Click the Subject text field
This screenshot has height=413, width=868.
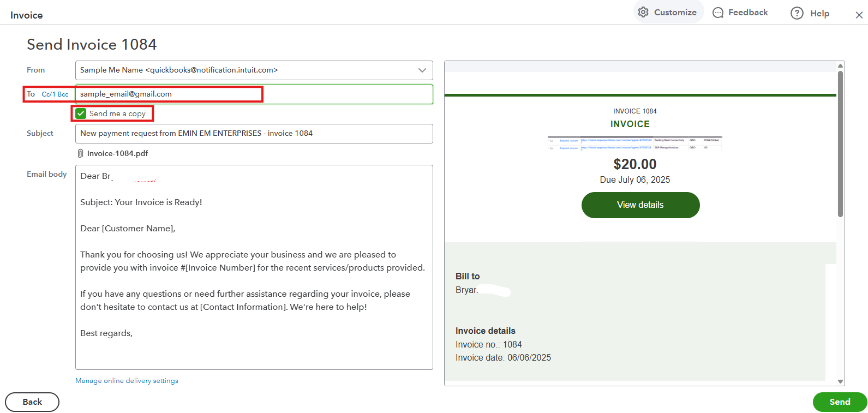(x=254, y=134)
